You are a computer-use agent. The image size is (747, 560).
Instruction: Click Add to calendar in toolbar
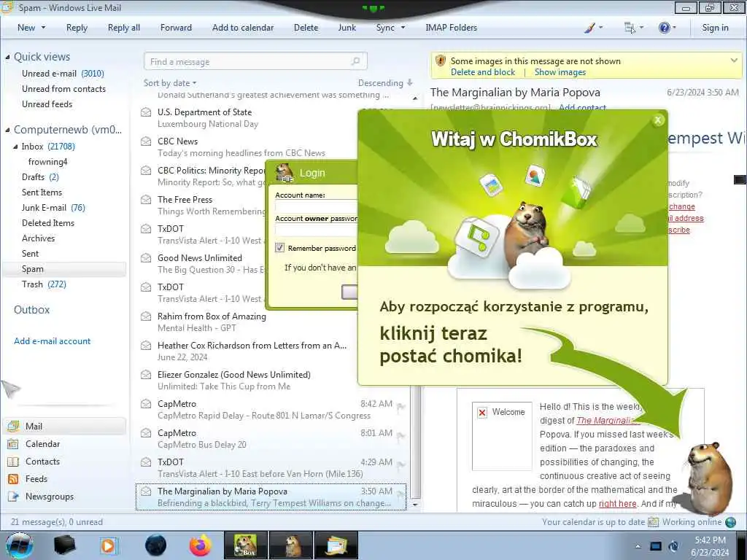[x=243, y=28]
